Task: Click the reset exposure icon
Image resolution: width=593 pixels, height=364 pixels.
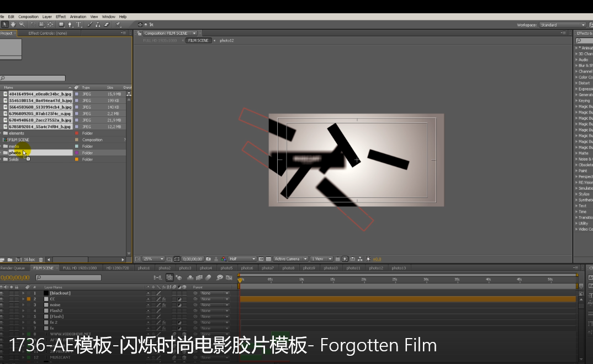Action: click(x=368, y=259)
